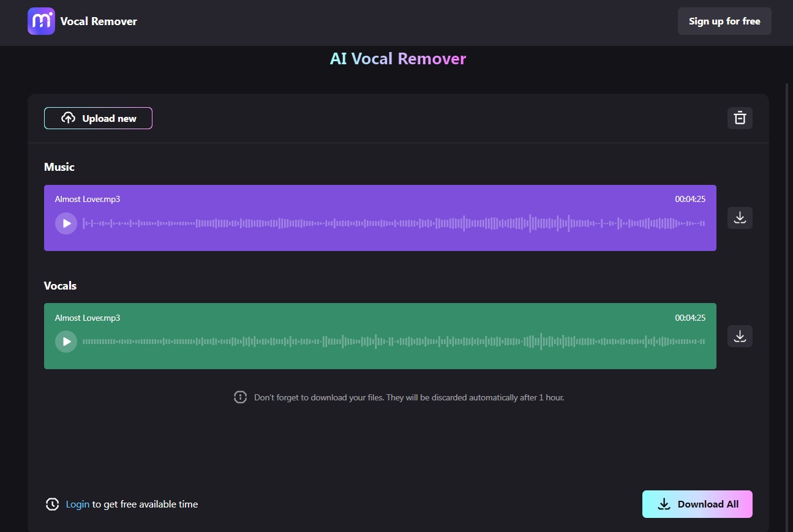
Task: Download the Vocals track
Action: (x=740, y=336)
